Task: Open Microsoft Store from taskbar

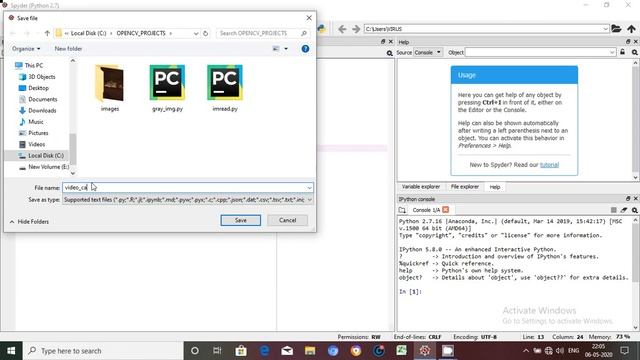Action: click(x=241, y=351)
